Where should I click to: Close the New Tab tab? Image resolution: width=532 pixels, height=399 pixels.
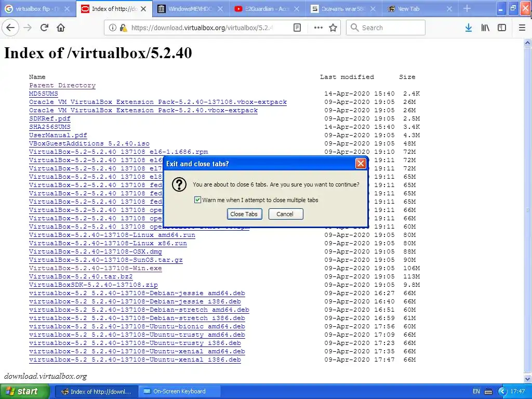point(449,9)
